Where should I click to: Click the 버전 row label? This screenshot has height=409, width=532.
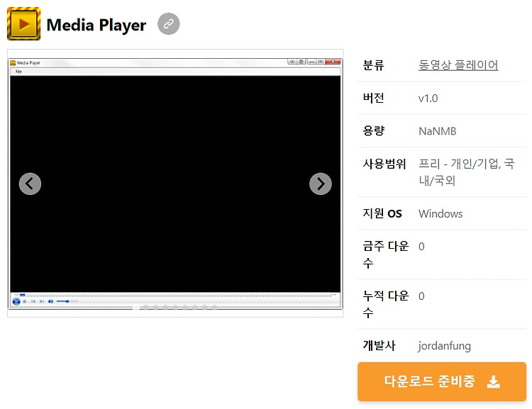pos(373,98)
